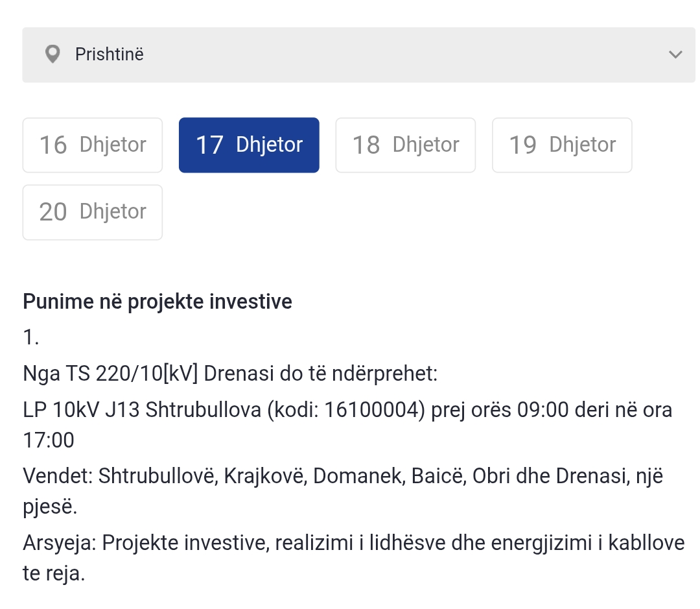
Task: Select the 16 Dhjetor date tab
Action: pos(93,145)
